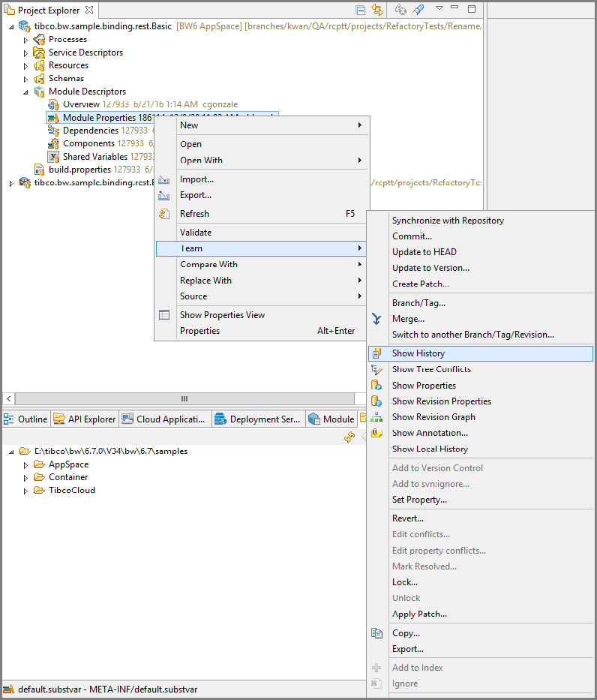Image resolution: width=597 pixels, height=700 pixels.
Task: Click the highlighter icon in Project Explorer toolbar
Action: [418, 10]
